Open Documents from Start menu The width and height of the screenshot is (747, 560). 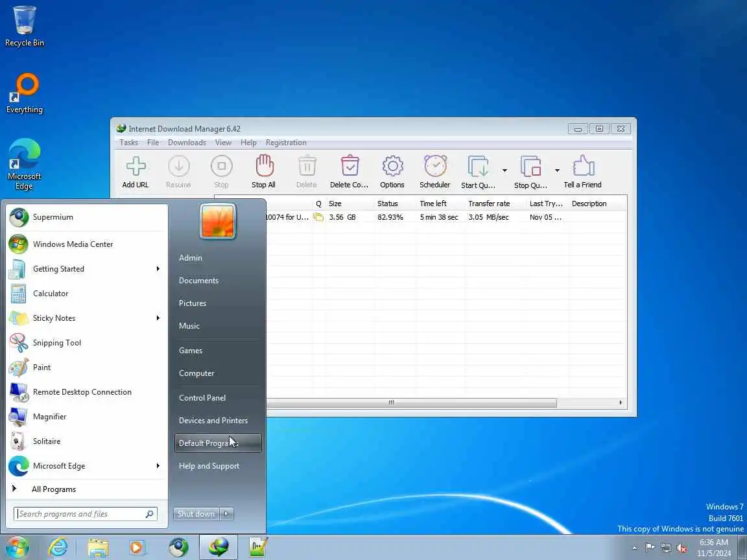[x=218, y=281]
